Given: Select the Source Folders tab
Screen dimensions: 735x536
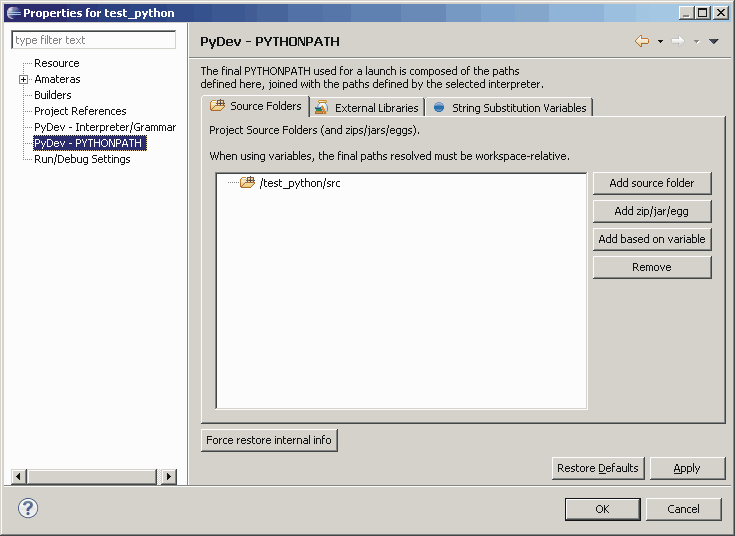Looking at the screenshot, I should coord(255,106).
